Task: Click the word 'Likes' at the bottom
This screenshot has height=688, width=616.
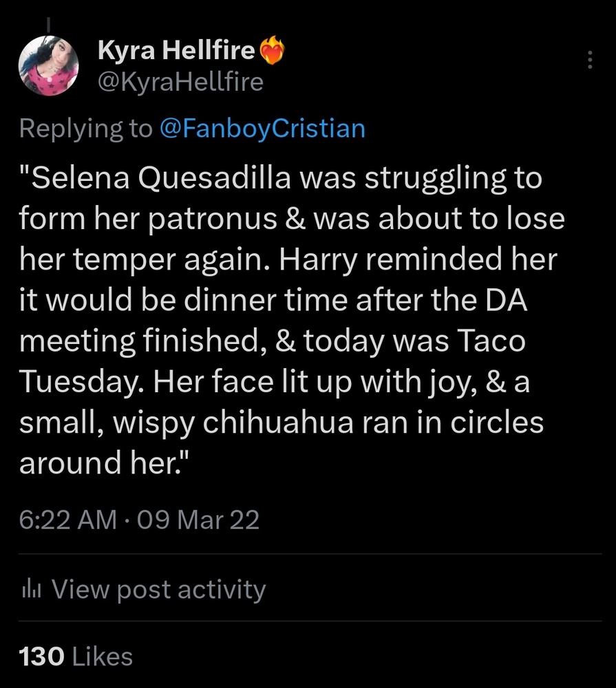Action: point(102,656)
